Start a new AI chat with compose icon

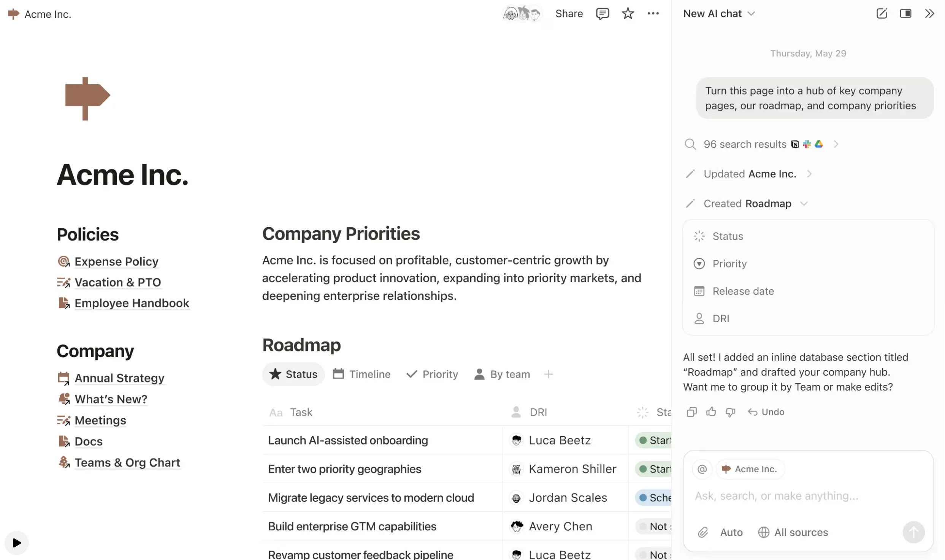tap(882, 14)
